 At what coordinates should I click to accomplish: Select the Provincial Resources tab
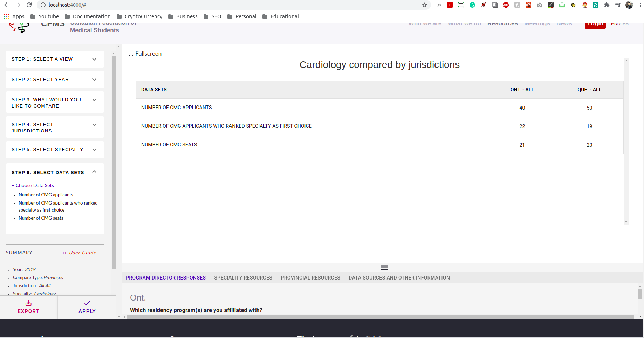click(310, 277)
